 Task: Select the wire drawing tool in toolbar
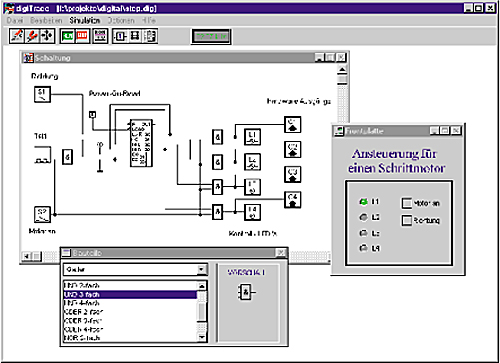[x=17, y=36]
